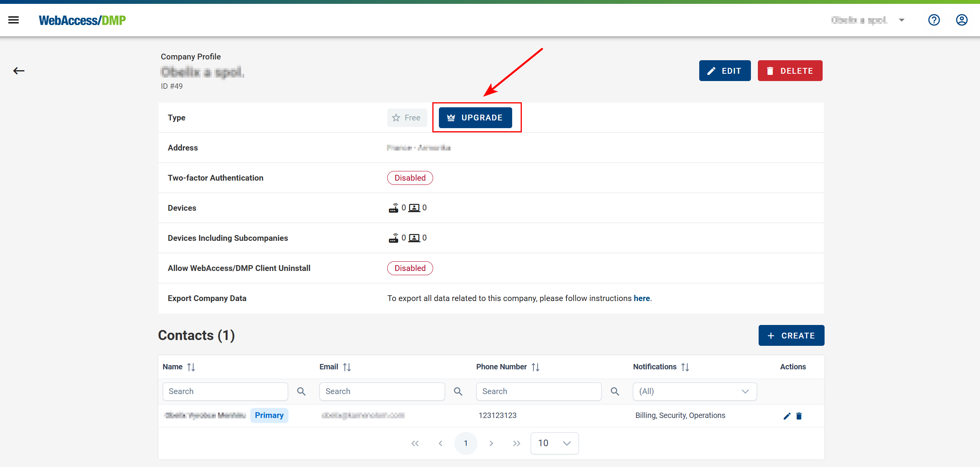Click the Phone Number search magnifier
The width and height of the screenshot is (980, 467).
pos(615,391)
